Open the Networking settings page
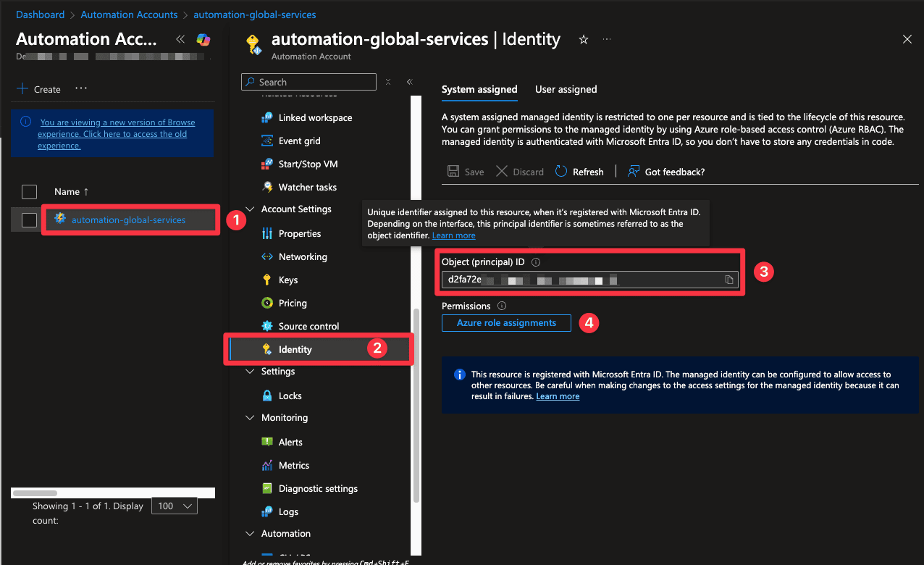This screenshot has height=565, width=924. click(303, 256)
